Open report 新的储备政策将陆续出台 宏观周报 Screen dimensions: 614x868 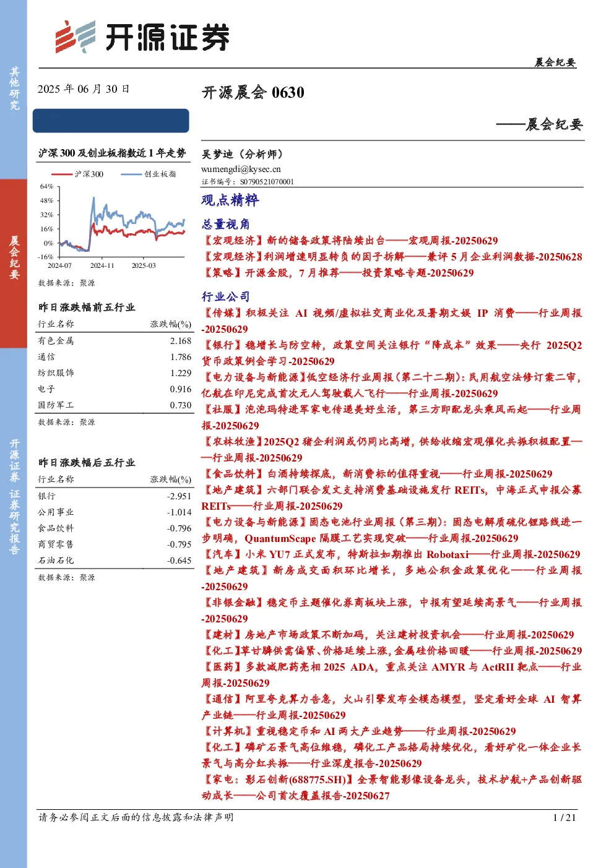click(x=350, y=241)
